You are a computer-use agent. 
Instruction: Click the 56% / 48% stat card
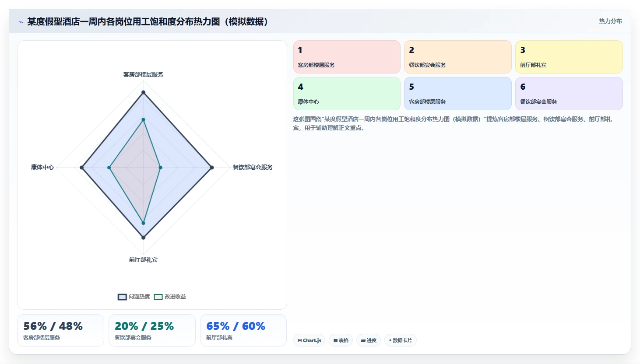point(61,330)
